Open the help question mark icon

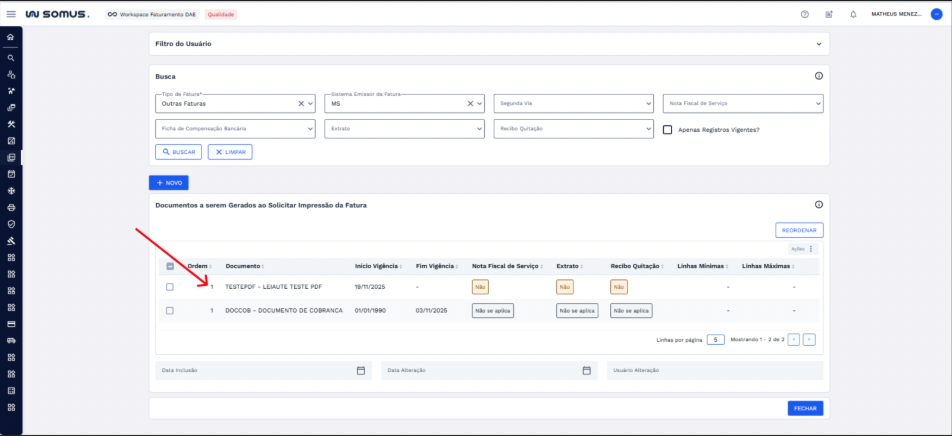[x=804, y=14]
